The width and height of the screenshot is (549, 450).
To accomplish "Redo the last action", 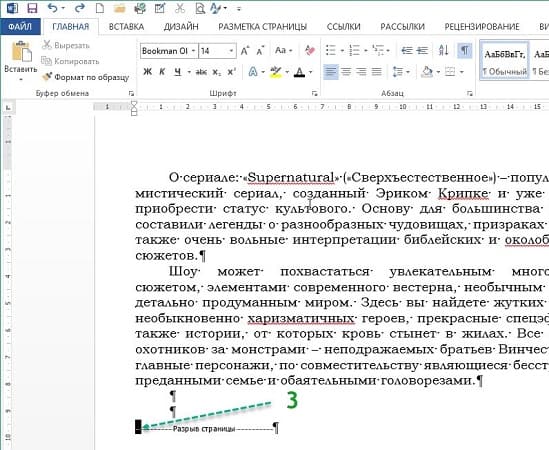I will pyautogui.click(x=80, y=8).
